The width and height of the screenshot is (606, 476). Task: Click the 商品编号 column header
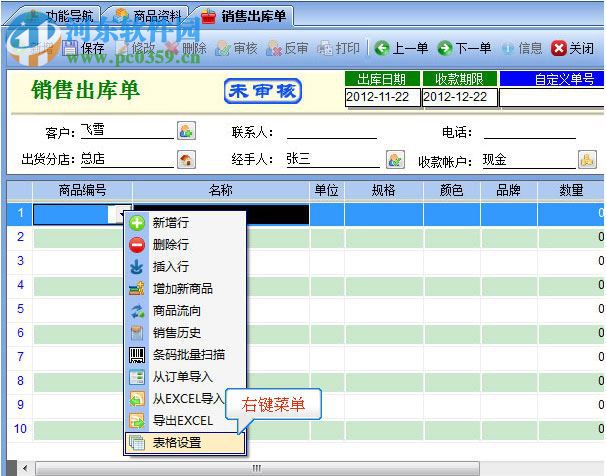click(82, 190)
